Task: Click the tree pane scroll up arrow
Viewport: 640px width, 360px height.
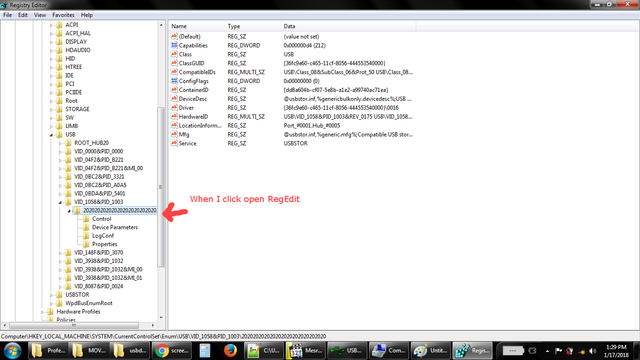Action: [161, 25]
